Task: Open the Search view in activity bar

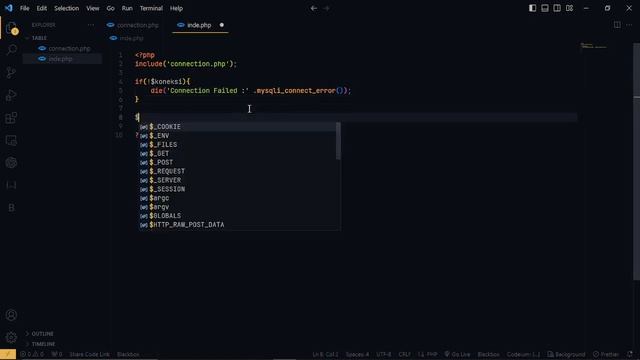Action: [x=11, y=50]
